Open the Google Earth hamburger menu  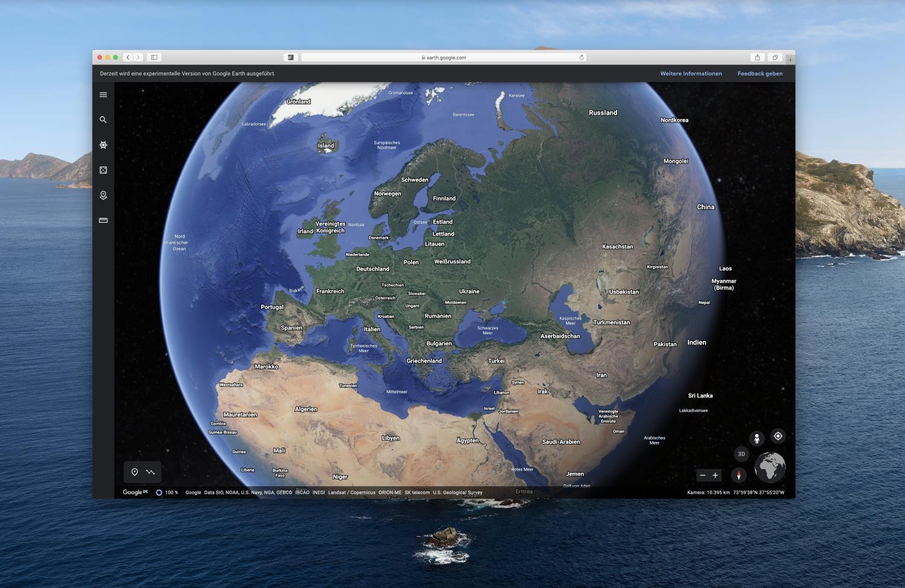click(103, 95)
